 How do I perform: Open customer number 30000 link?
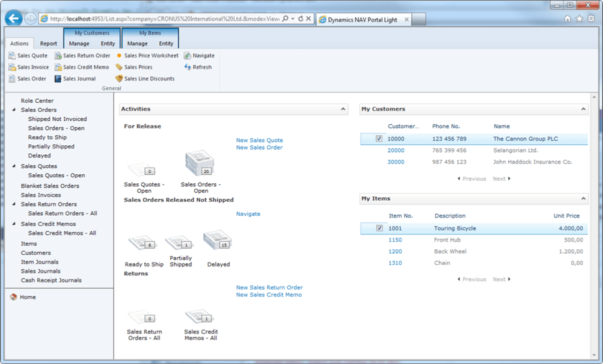[396, 162]
